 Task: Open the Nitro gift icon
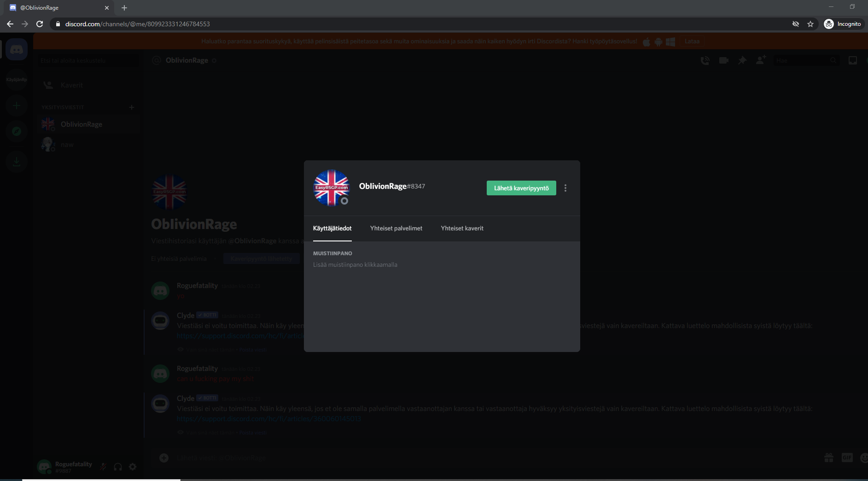[829, 458]
